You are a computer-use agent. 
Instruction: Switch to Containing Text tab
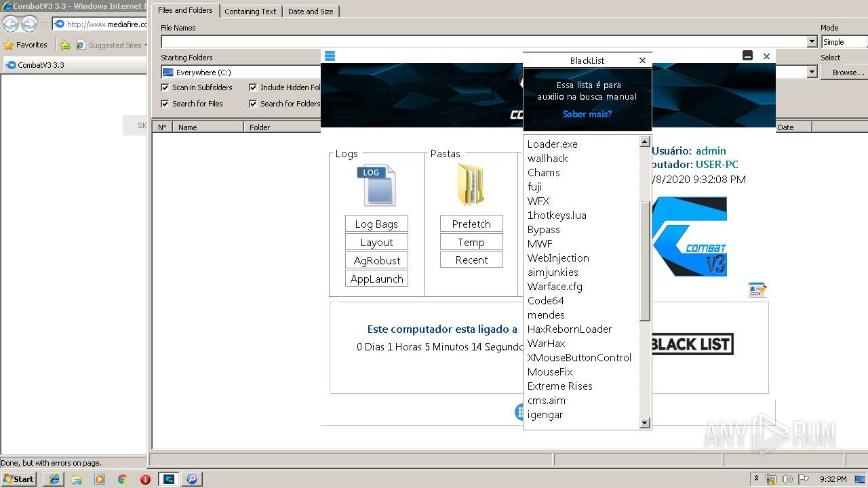[250, 12]
